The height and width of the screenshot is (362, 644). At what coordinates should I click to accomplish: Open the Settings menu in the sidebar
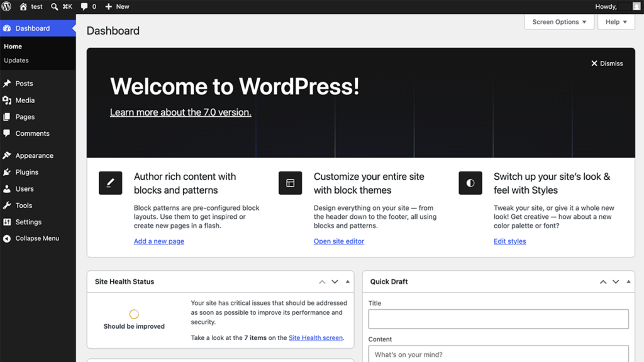click(x=23, y=222)
